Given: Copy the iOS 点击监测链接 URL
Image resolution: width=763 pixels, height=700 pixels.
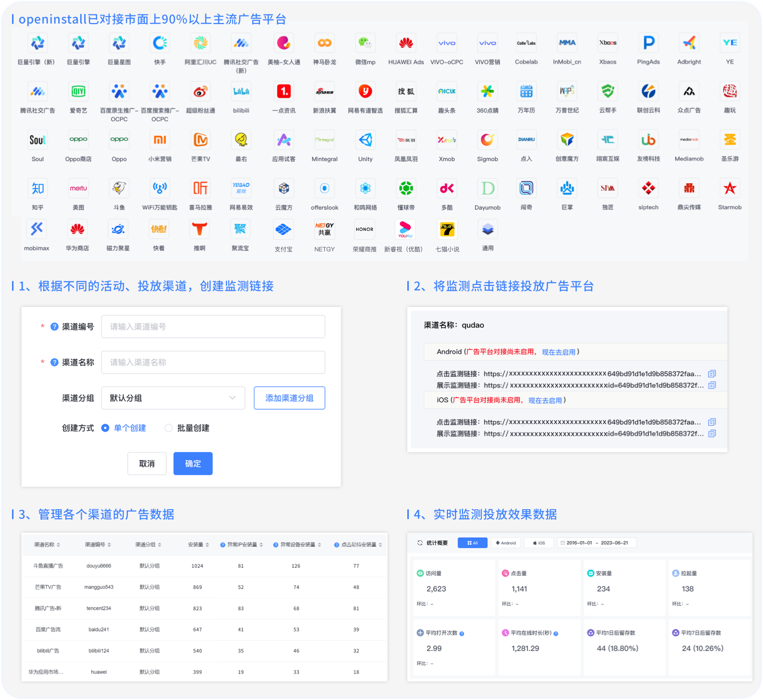Looking at the screenshot, I should (x=712, y=422).
